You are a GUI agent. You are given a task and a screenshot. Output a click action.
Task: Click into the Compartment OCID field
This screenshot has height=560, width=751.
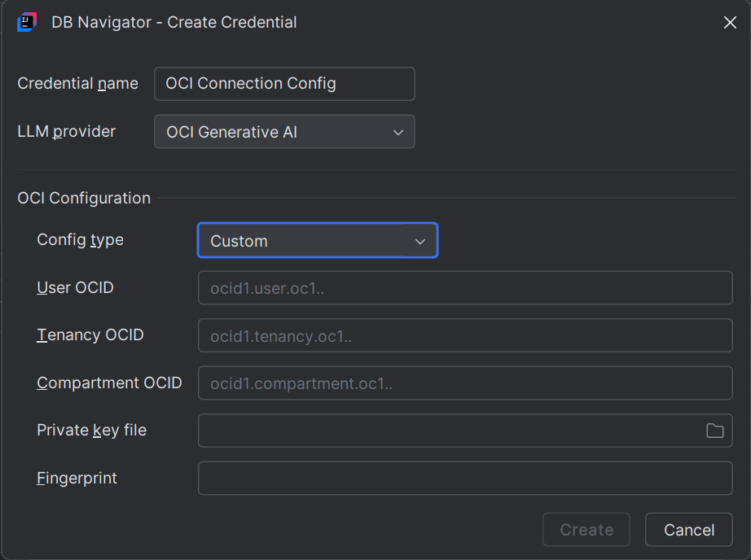coord(465,383)
